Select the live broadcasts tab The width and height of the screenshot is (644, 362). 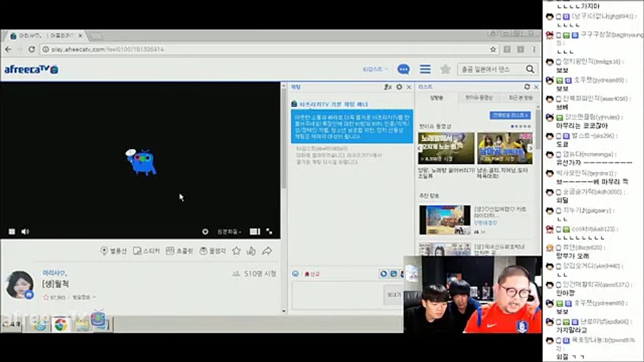coord(437,98)
